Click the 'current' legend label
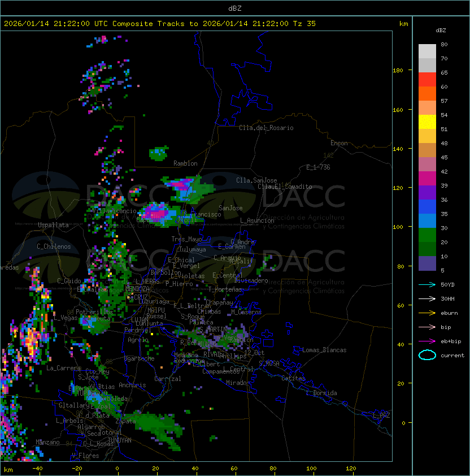 point(452,356)
